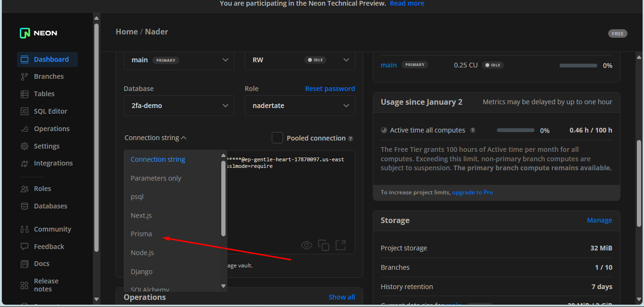The image size is (644, 307).
Task: Click the Community icon
Action: tap(25, 229)
